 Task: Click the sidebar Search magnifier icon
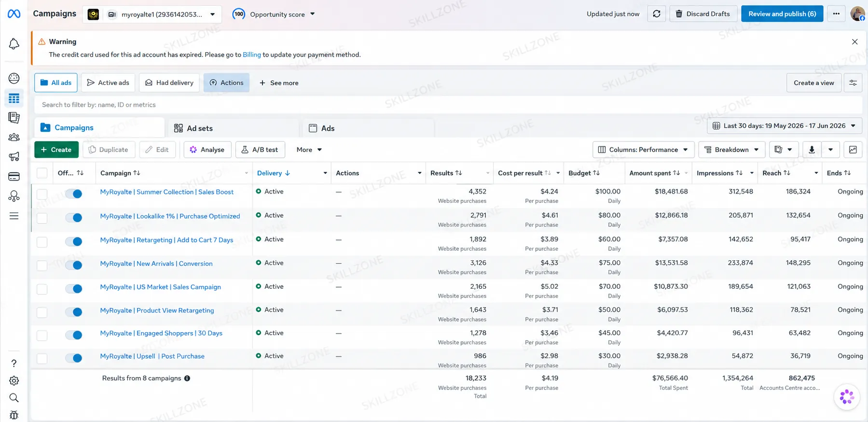[x=14, y=398]
